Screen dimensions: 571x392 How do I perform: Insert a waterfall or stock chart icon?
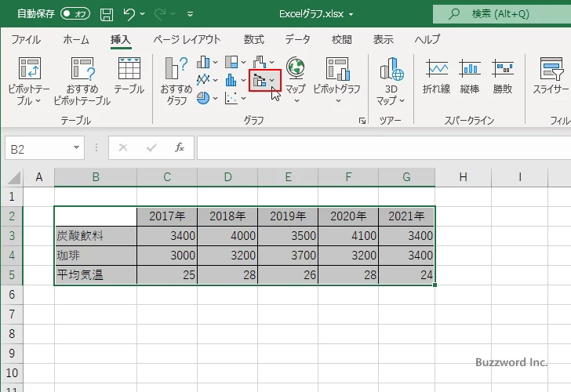click(x=260, y=62)
